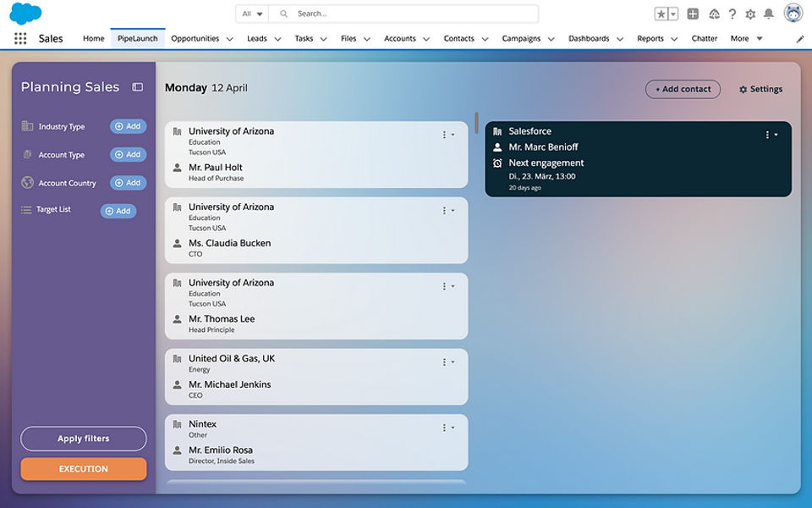Click the orange EXECUTION button
Image resolution: width=812 pixels, height=508 pixels.
[x=83, y=469]
